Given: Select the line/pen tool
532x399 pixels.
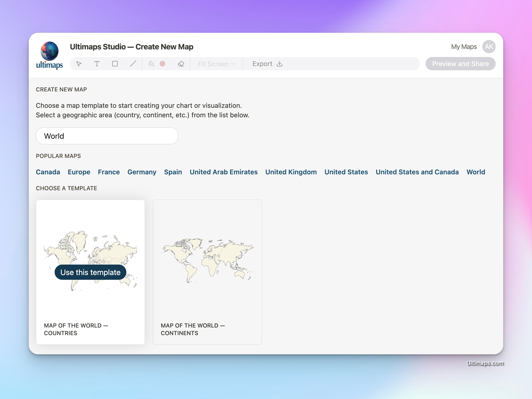Looking at the screenshot, I should pyautogui.click(x=133, y=64).
